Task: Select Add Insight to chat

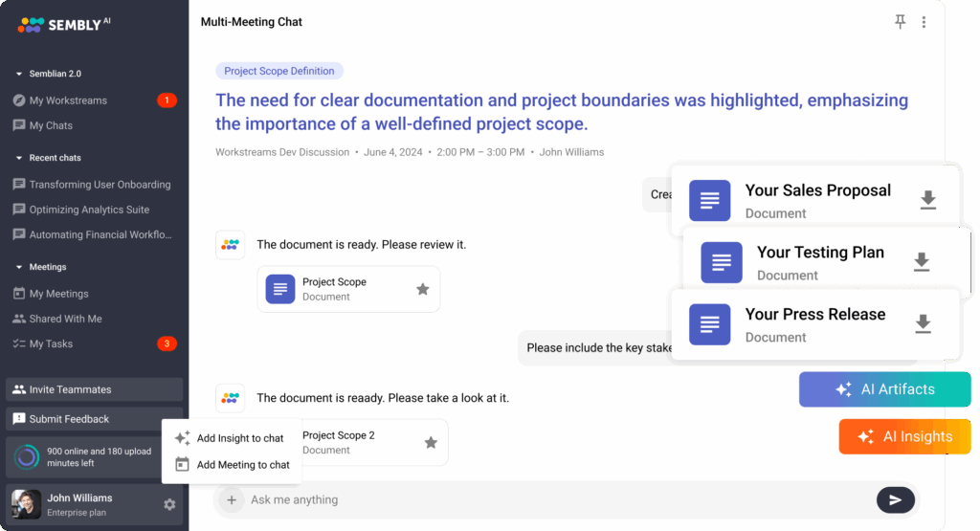Action: 232,438
